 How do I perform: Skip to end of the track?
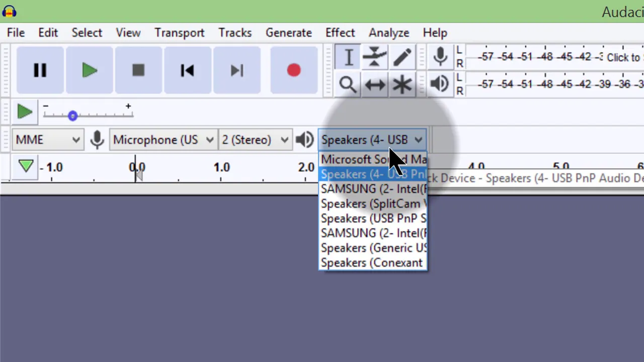(236, 70)
